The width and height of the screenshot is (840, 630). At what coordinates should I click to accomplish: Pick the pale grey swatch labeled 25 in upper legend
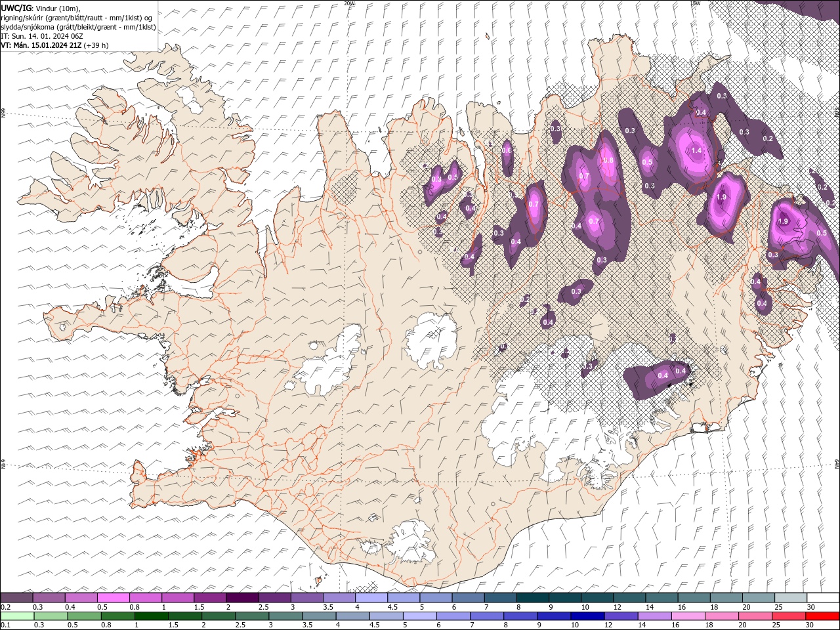point(791,598)
